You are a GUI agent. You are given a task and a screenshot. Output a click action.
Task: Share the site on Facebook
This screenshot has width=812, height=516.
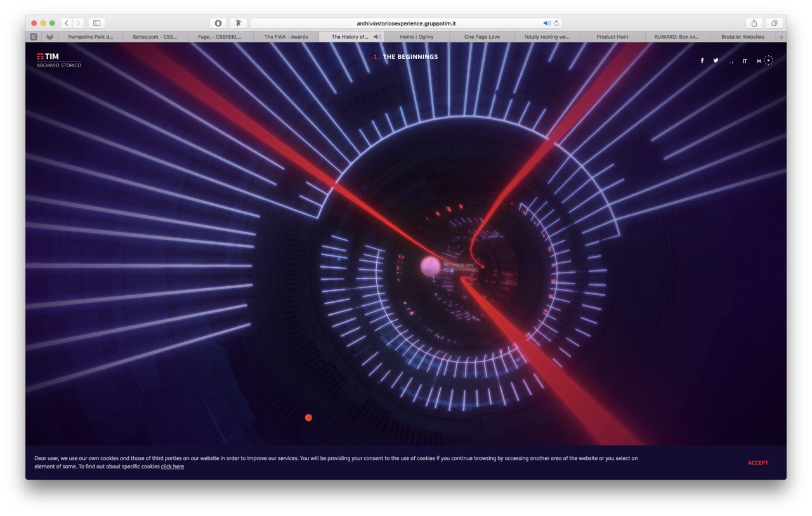point(702,61)
